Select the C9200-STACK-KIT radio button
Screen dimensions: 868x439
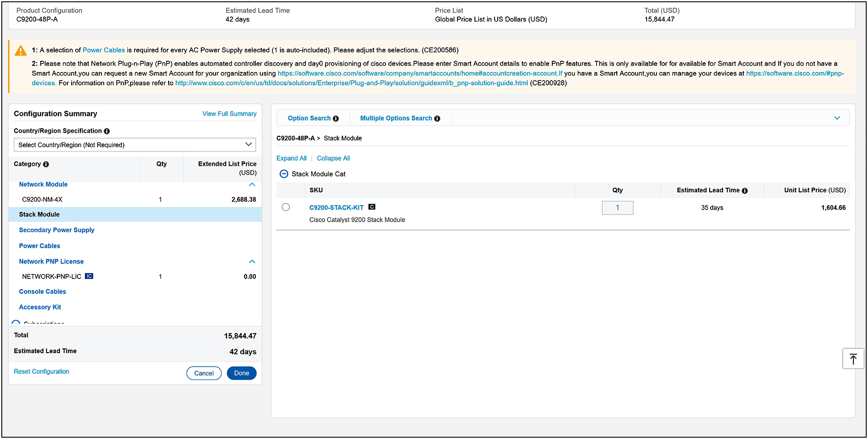286,207
